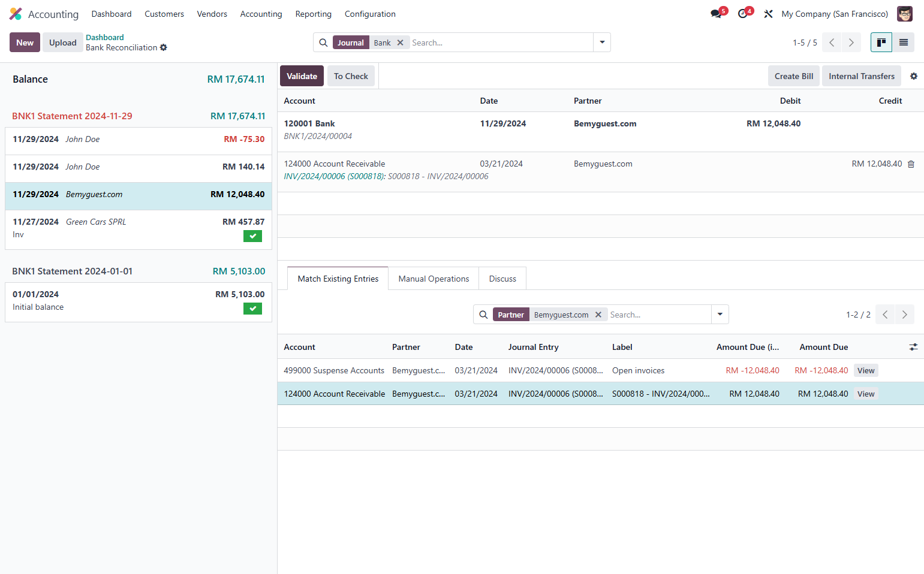Select the Bemyguest.com RM 12,048.40 transaction
Screen dimensions: 924x574
[x=139, y=196]
